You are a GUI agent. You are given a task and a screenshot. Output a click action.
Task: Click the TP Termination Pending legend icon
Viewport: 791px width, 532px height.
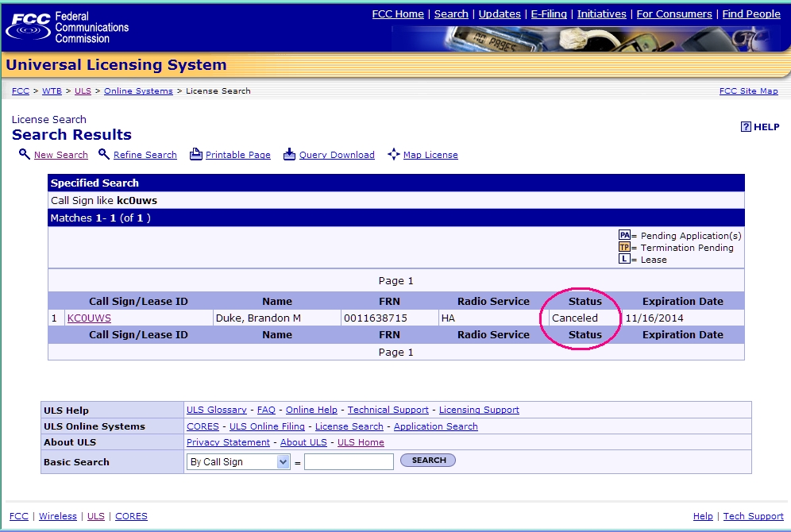(624, 247)
